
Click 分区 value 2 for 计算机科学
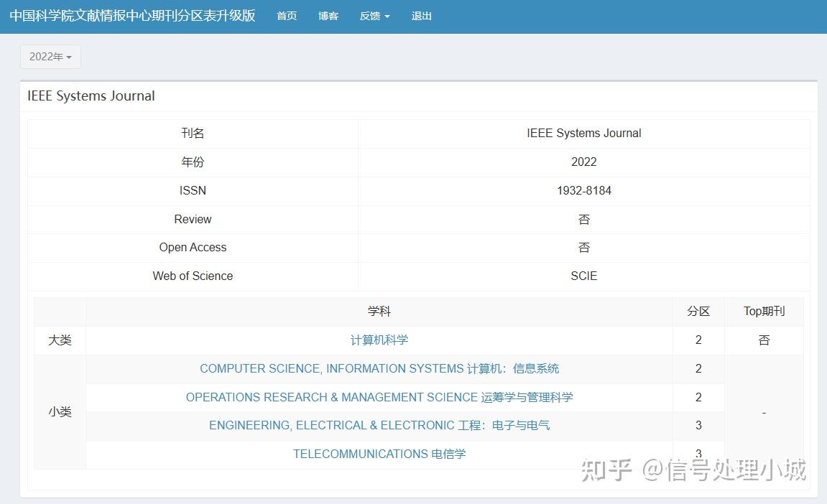(x=698, y=340)
